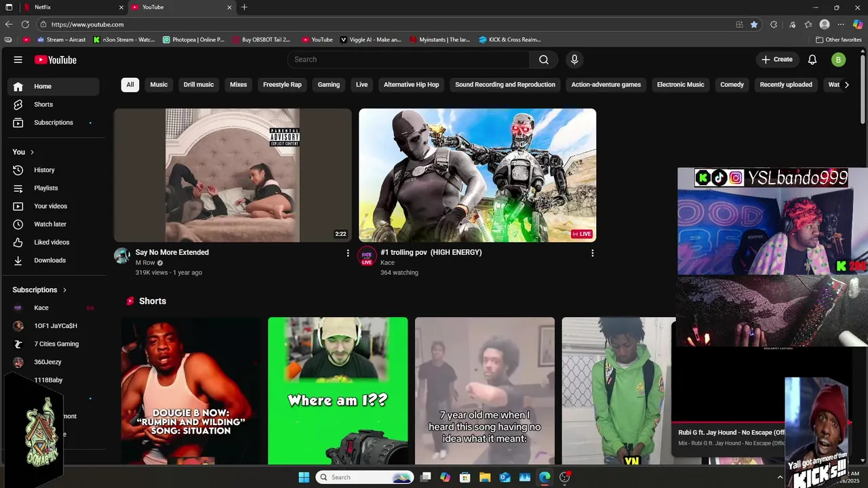Select the Mixes chip
The height and width of the screenshot is (488, 868).
coord(238,85)
